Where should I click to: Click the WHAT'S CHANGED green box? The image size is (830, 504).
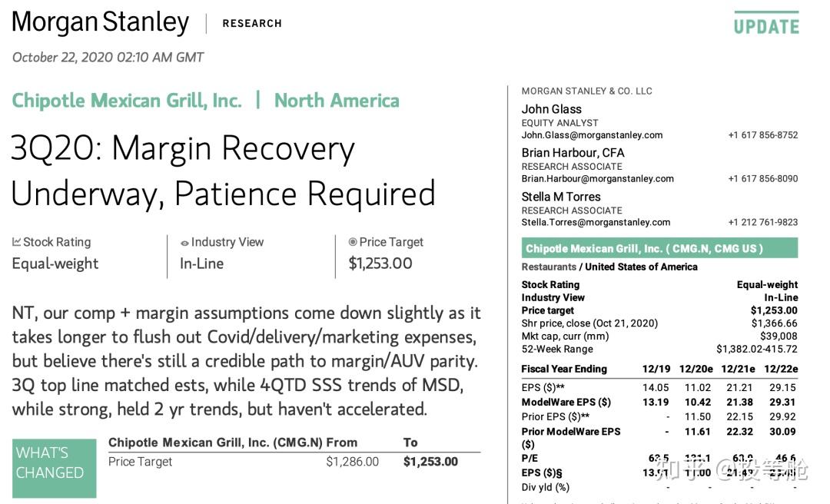click(x=54, y=468)
